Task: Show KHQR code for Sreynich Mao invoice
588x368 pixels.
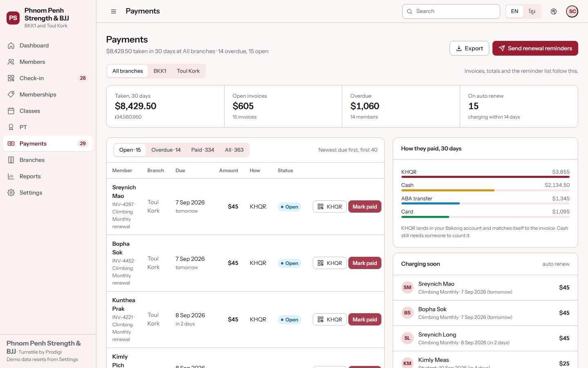Action: 330,206
